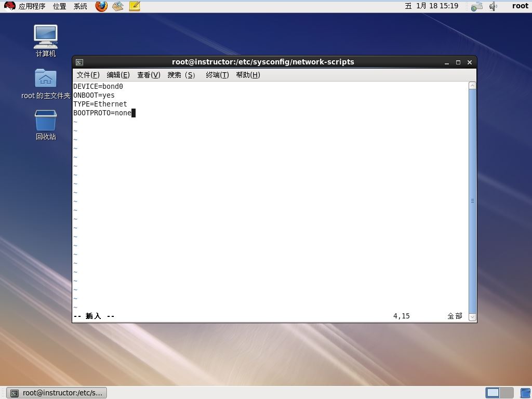Switch to the second workspace
This screenshot has width=532, height=399.
507,393
